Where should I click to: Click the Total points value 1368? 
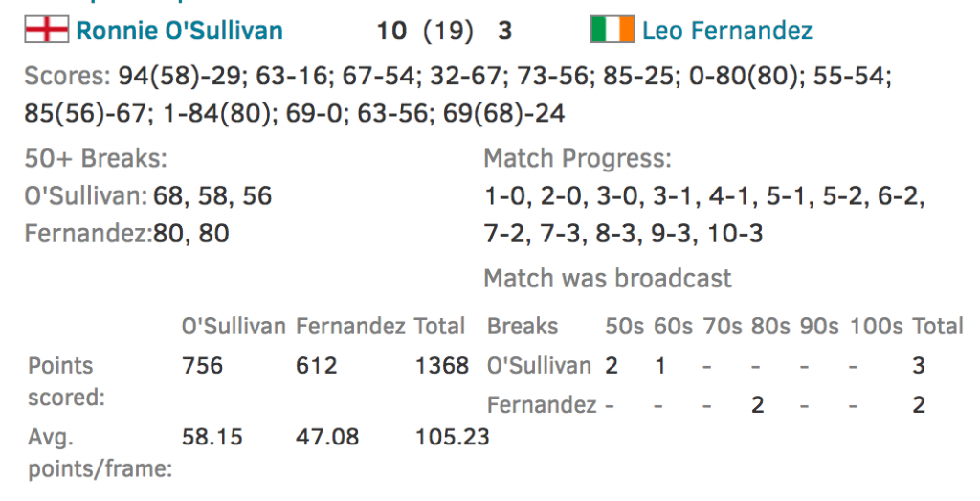tap(442, 365)
